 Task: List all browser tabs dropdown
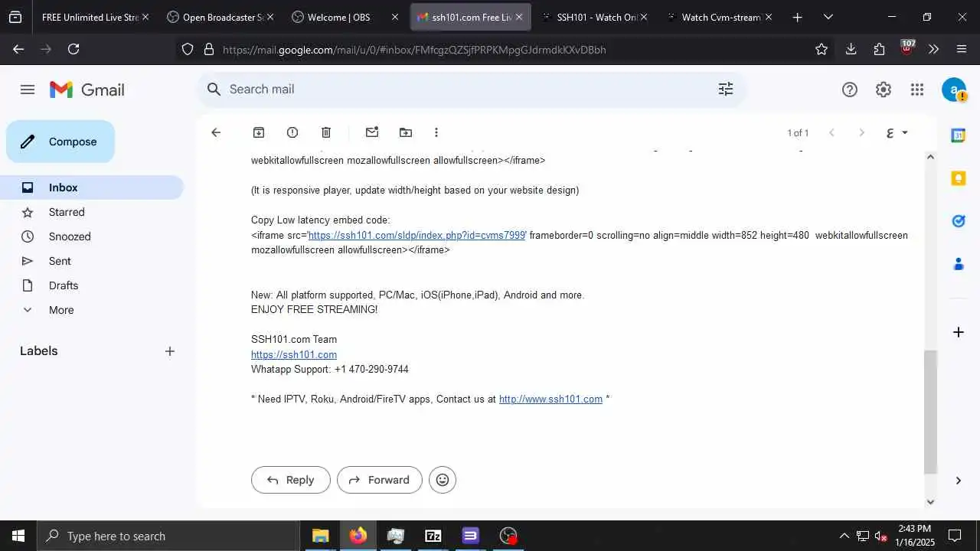pos(828,17)
